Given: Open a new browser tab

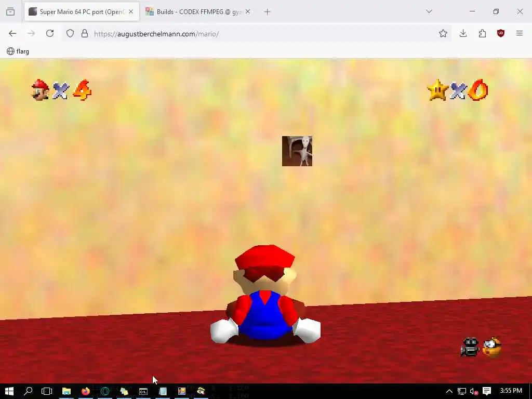Looking at the screenshot, I should (268, 12).
